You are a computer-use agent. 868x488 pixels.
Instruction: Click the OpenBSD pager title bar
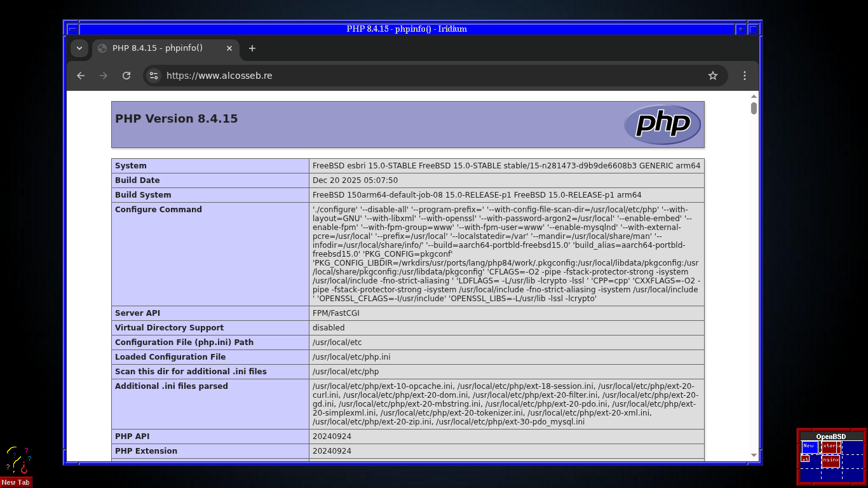point(831,437)
